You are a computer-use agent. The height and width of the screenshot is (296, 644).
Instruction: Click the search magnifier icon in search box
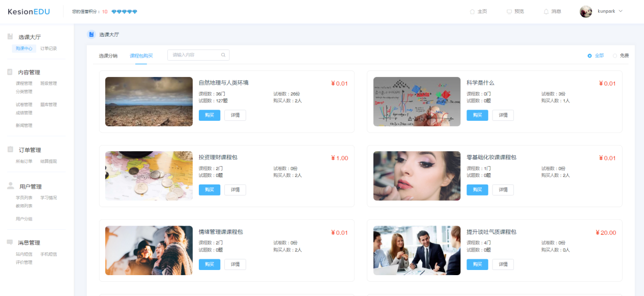point(223,55)
